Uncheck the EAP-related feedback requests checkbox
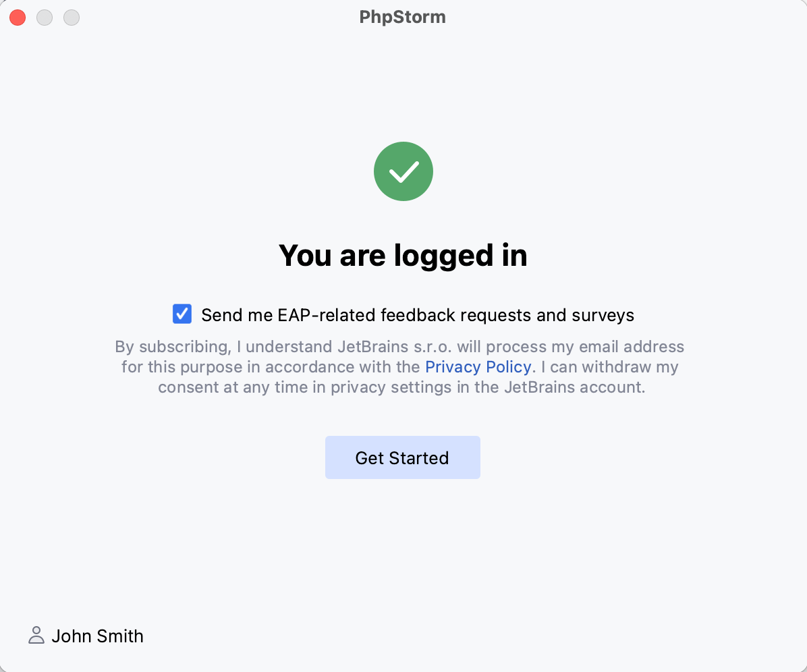This screenshot has width=807, height=672. point(182,314)
